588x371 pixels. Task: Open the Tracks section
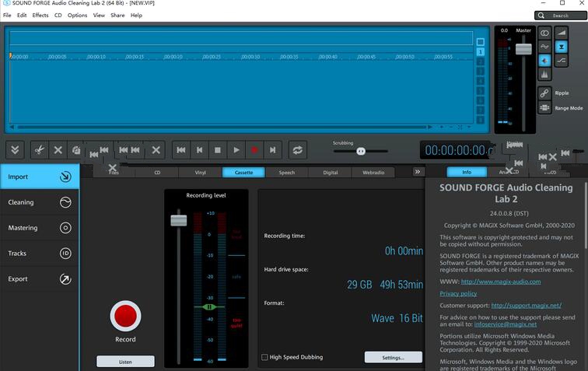[40, 254]
